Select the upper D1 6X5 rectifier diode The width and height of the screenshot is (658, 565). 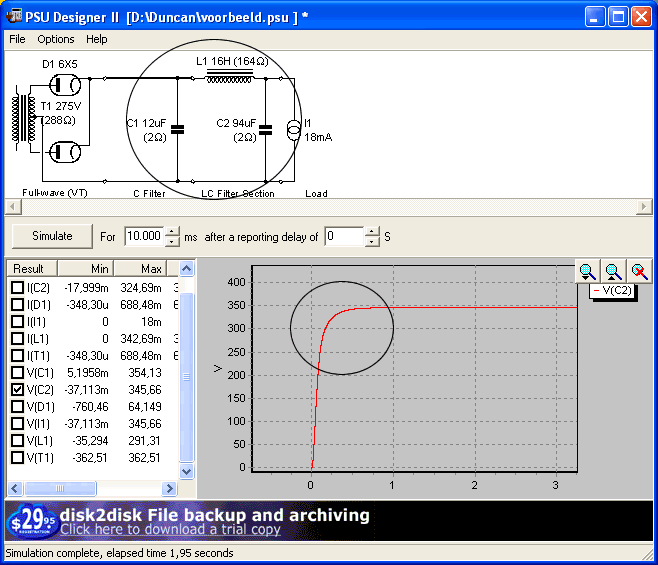pos(64,85)
